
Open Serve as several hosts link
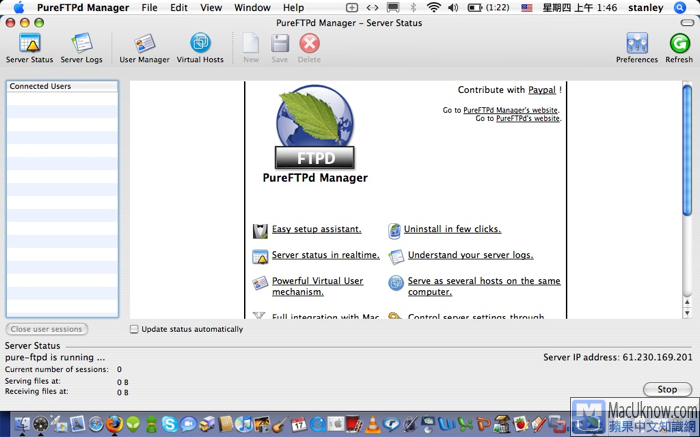[x=484, y=286]
